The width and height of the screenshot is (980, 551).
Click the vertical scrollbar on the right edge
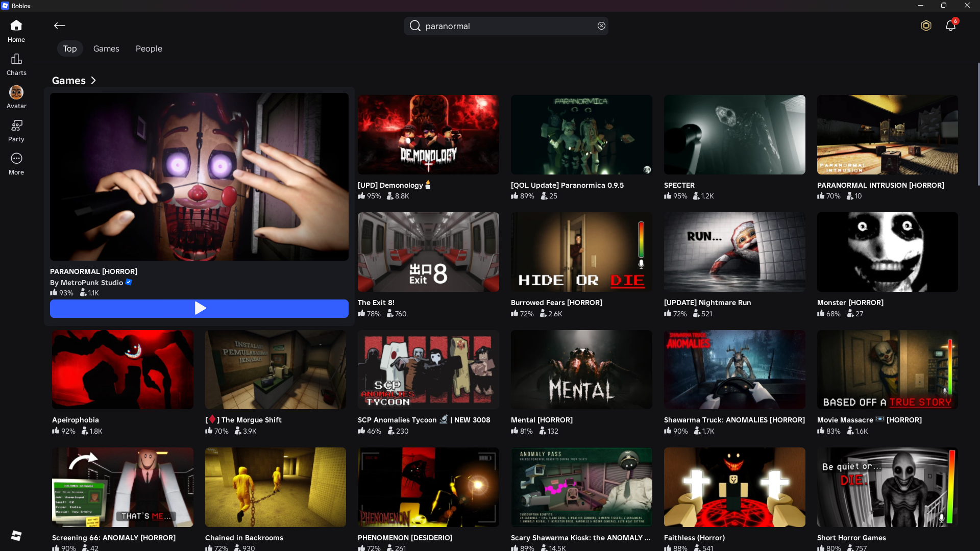click(x=978, y=124)
